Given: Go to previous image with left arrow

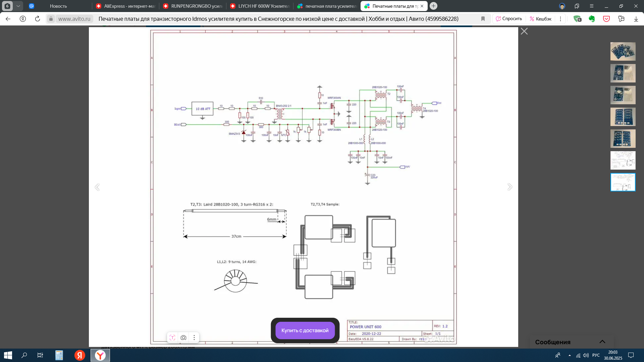Looking at the screenshot, I should [97, 187].
